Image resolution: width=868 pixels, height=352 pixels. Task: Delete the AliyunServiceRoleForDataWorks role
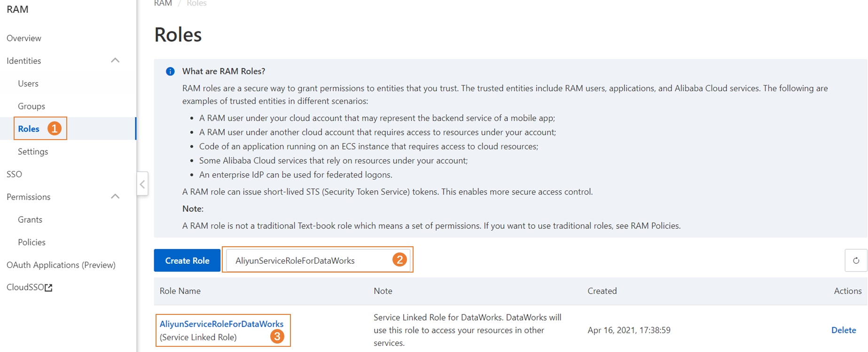click(x=844, y=330)
